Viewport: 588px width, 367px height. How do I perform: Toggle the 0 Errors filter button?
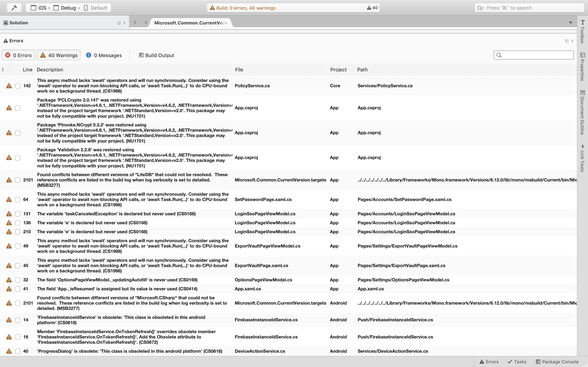tap(18, 55)
